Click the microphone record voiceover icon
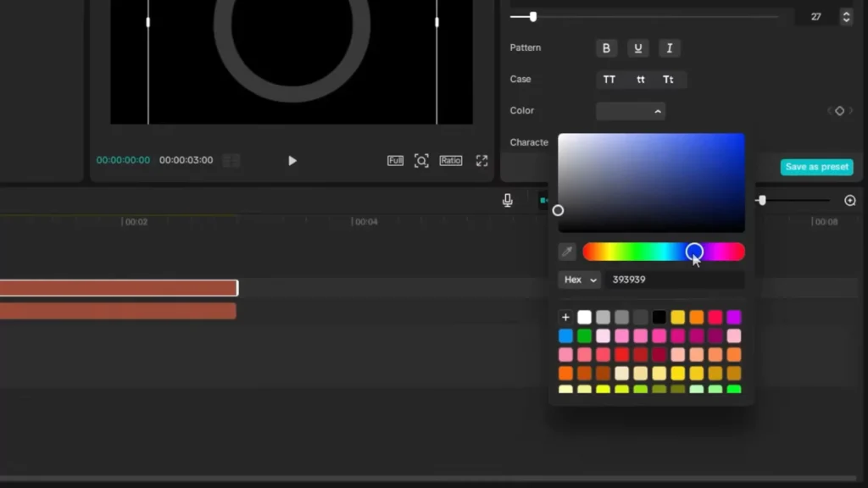 pos(507,200)
